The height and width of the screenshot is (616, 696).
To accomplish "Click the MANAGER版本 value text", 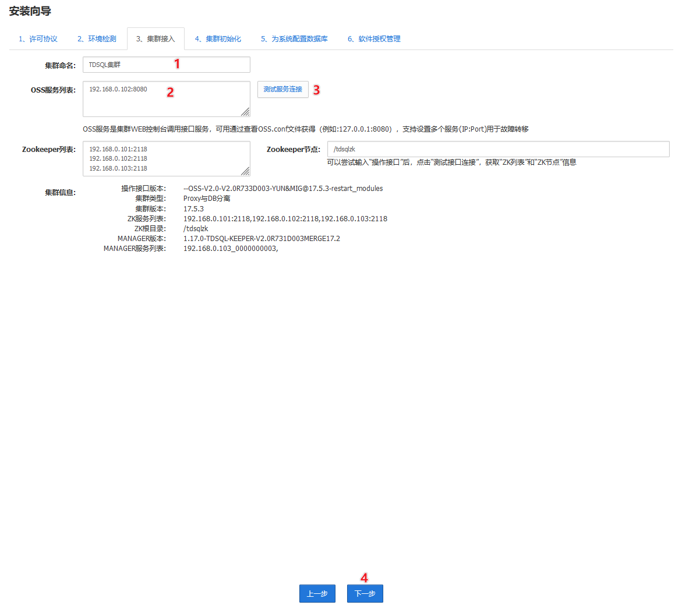I will coord(262,239).
